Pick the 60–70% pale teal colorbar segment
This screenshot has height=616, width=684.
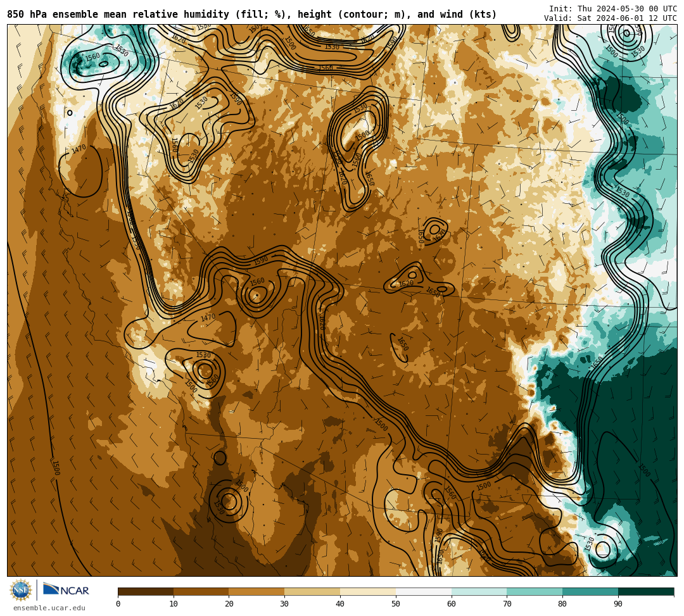(x=479, y=591)
